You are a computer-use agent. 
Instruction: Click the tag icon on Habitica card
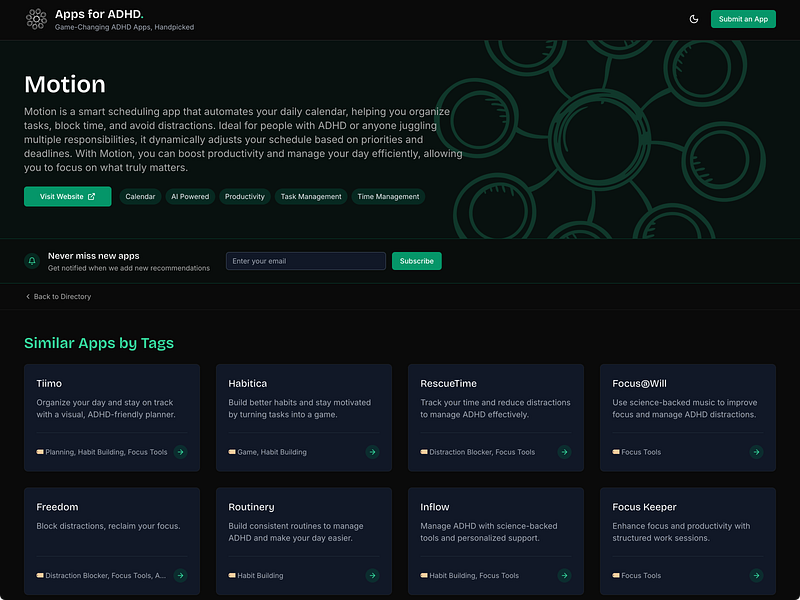click(232, 452)
